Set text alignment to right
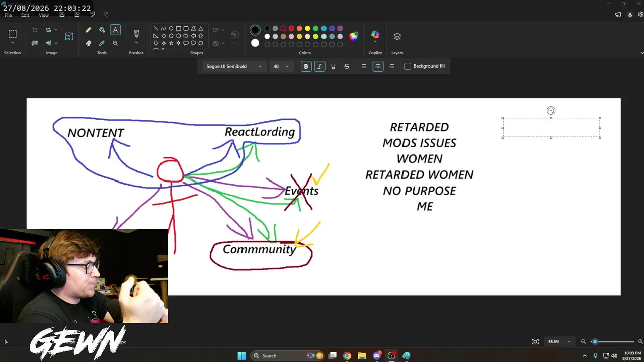Screen dimensions: 644x362 pos(391,66)
